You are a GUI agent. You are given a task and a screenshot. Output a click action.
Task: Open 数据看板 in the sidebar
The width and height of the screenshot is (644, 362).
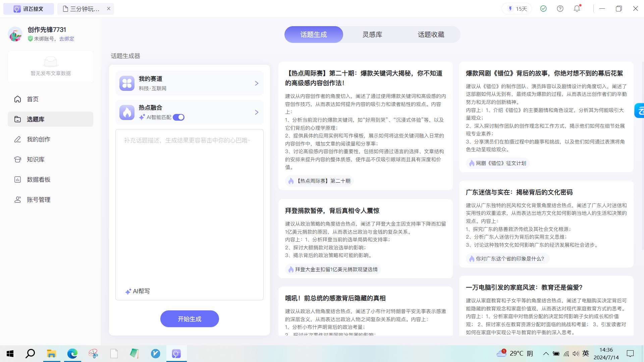tap(39, 180)
